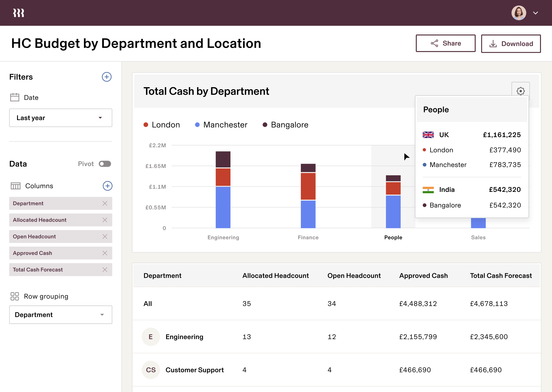The image size is (552, 392).
Task: Click the Rippling logo in the header
Action: click(19, 13)
